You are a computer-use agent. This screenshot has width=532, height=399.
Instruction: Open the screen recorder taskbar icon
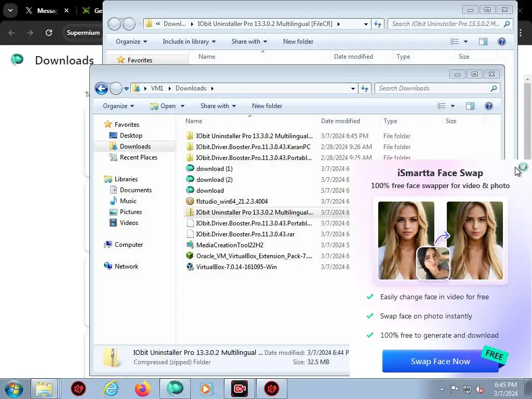coord(239,389)
